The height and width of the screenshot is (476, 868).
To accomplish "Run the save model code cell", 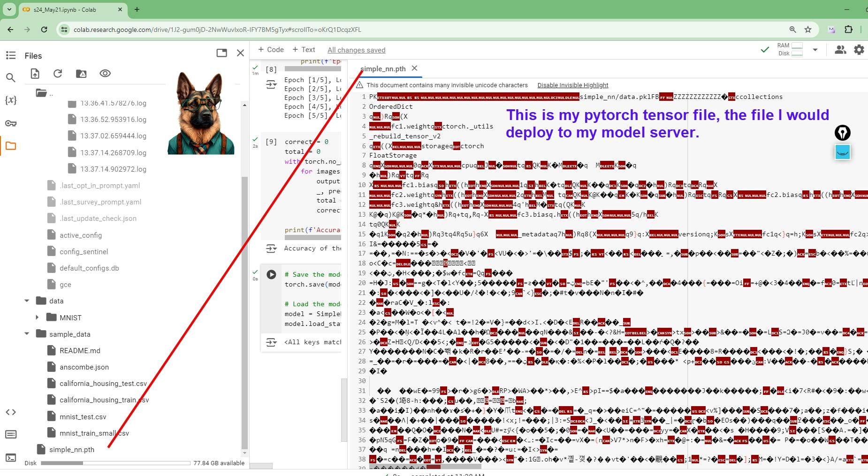I will point(271,274).
